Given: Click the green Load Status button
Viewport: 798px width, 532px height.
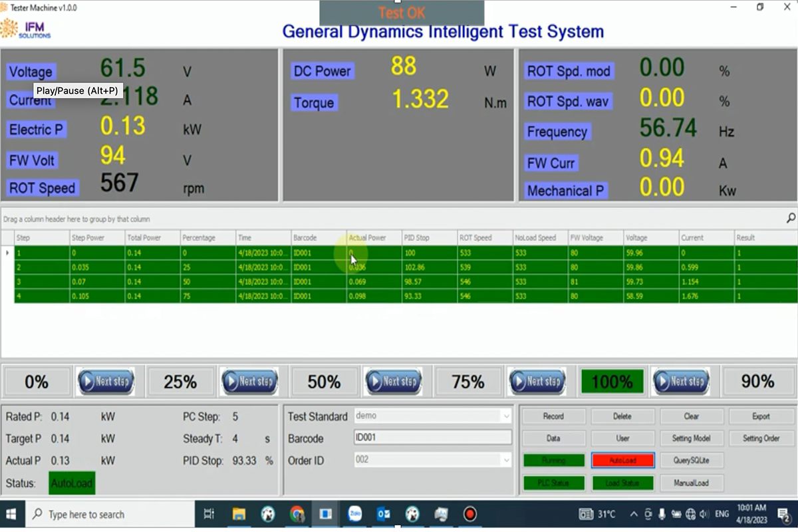Looking at the screenshot, I should 622,483.
